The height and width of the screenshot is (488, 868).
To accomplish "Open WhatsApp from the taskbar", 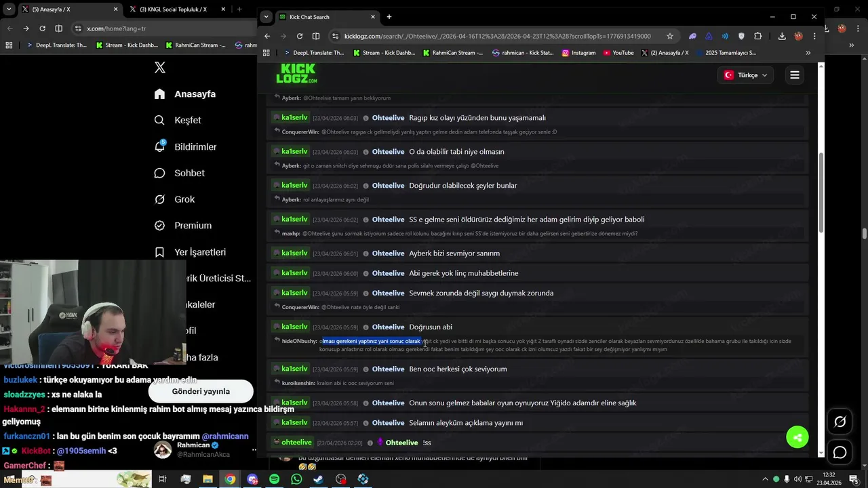I will tap(296, 479).
